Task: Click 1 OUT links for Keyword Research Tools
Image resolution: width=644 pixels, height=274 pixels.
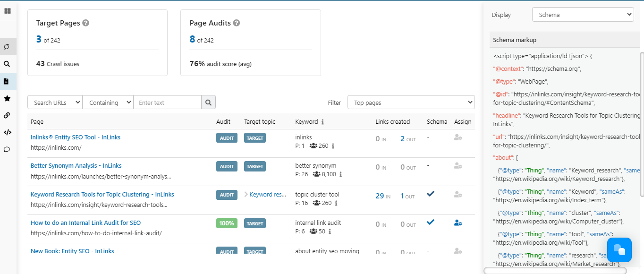Action: pos(407,196)
